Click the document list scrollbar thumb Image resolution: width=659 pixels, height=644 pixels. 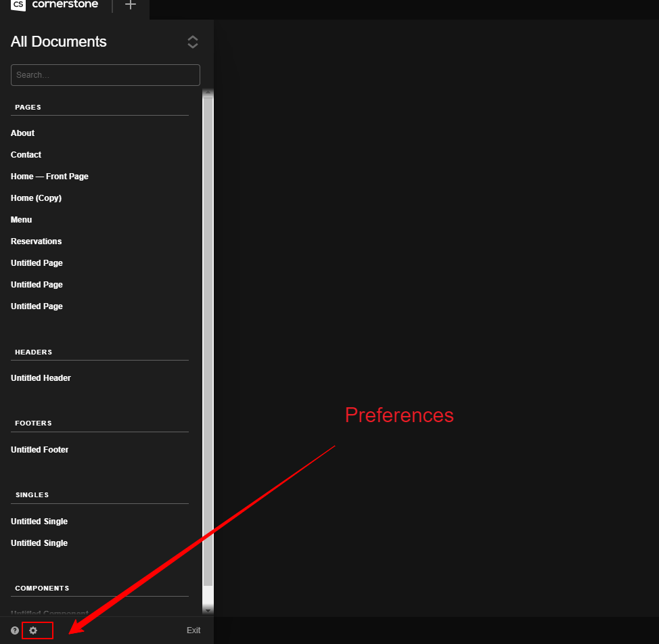point(208,338)
